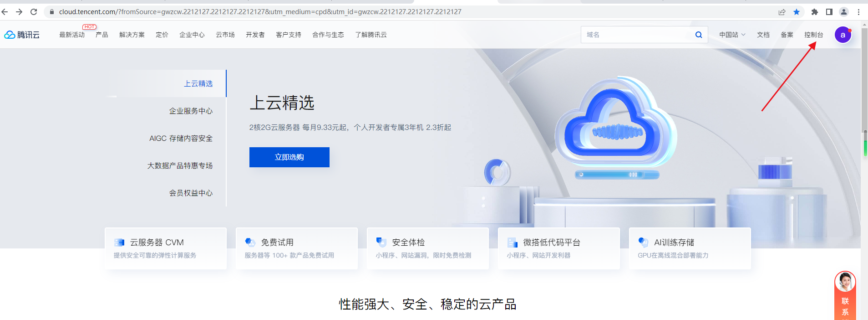The width and height of the screenshot is (868, 320).
Task: Click 提供安全可靠的弹性计算服务 description
Action: pyautogui.click(x=155, y=255)
